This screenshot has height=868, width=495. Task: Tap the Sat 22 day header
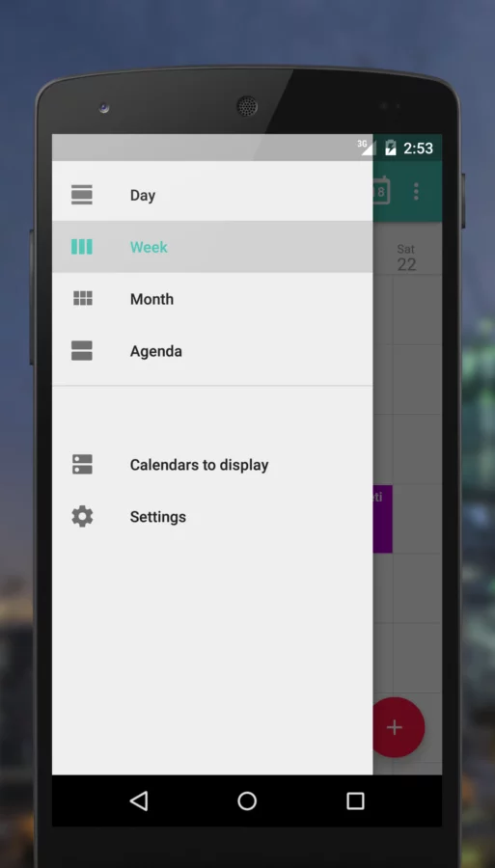pyautogui.click(x=406, y=258)
